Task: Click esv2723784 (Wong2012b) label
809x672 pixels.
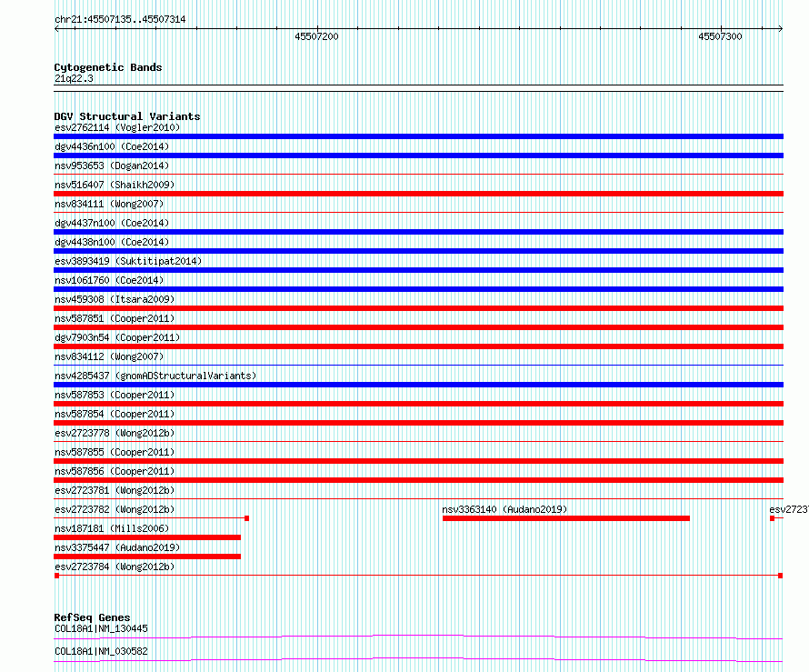Action: (115, 567)
